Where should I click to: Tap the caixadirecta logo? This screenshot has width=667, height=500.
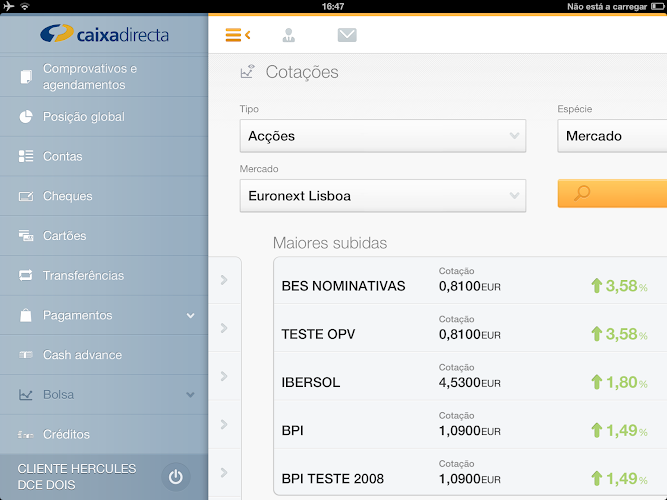click(104, 34)
